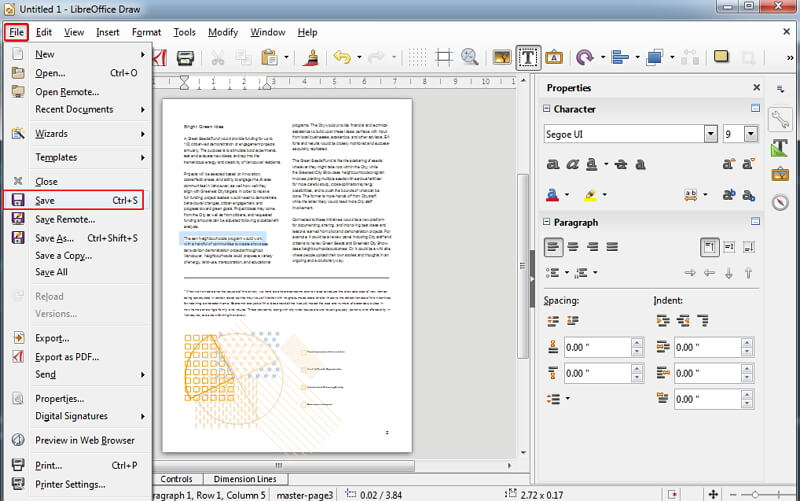Open Highlighting Color dropdown arrow
Image resolution: width=800 pixels, height=501 pixels.
(x=605, y=195)
